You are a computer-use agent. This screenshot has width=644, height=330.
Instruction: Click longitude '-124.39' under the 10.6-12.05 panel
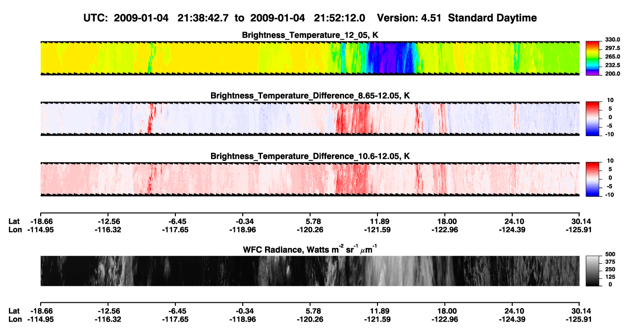(x=512, y=230)
